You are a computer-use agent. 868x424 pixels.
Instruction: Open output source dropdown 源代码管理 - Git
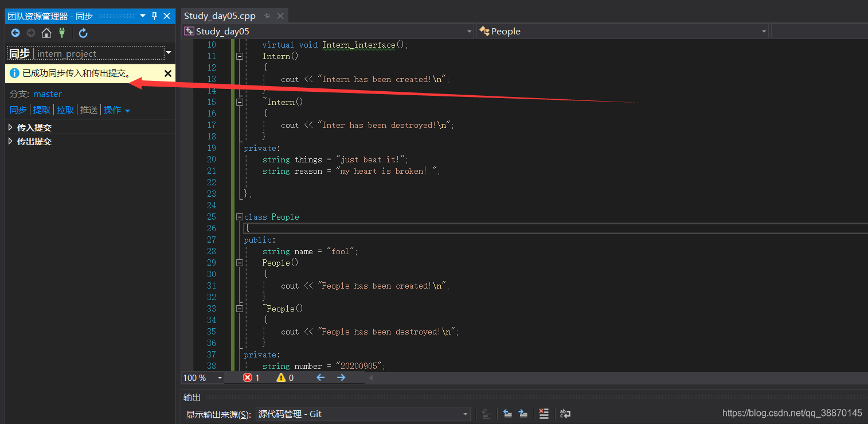tap(363, 414)
